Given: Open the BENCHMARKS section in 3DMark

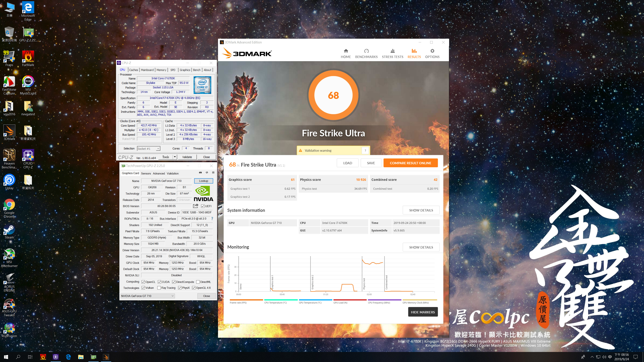Looking at the screenshot, I should coord(366,53).
